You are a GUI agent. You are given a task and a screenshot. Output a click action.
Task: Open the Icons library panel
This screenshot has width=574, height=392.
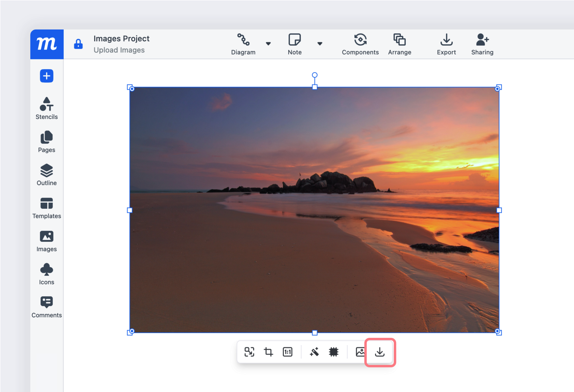pyautogui.click(x=47, y=274)
